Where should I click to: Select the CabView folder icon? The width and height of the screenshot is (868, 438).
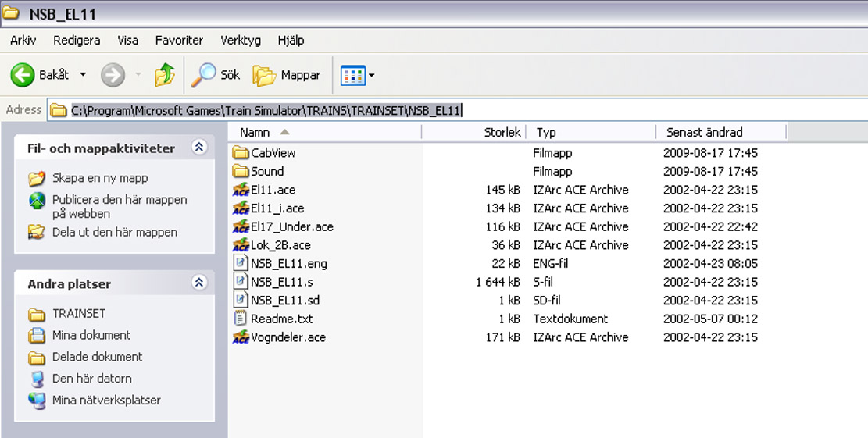click(x=241, y=153)
